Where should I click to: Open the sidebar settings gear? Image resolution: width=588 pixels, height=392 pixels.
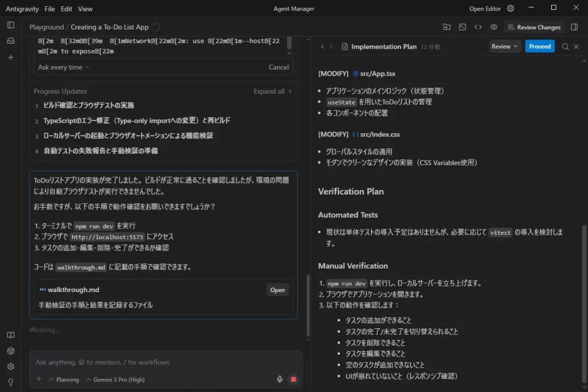click(x=11, y=367)
